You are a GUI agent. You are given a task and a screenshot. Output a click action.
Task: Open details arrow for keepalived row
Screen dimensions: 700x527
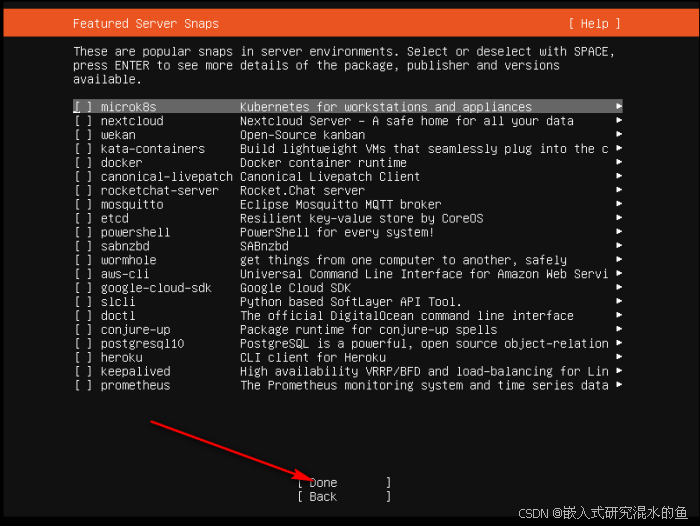619,371
